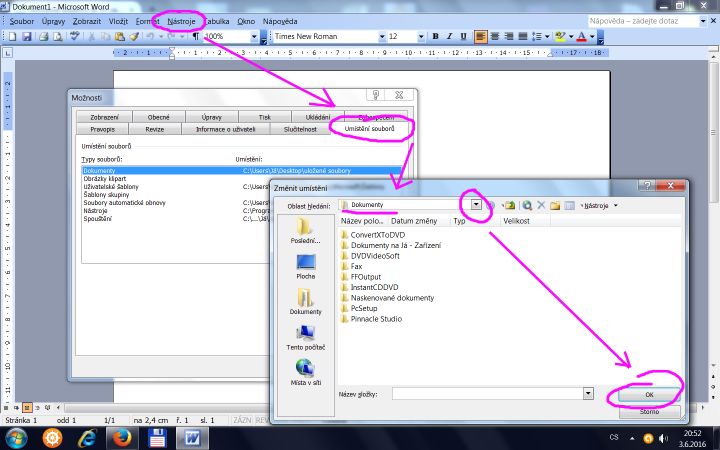Apply the yellow highlight marker
The width and height of the screenshot is (720, 450).
560,36
